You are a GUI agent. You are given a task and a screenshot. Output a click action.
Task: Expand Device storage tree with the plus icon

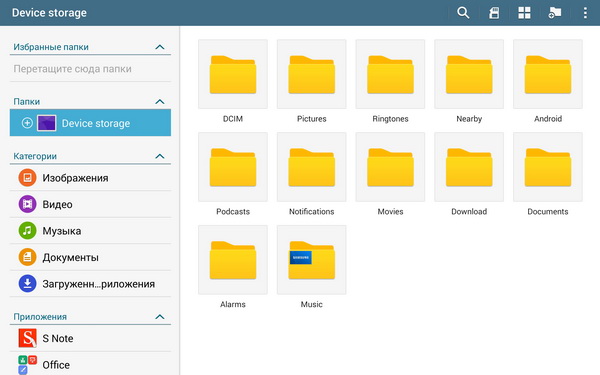(x=27, y=123)
